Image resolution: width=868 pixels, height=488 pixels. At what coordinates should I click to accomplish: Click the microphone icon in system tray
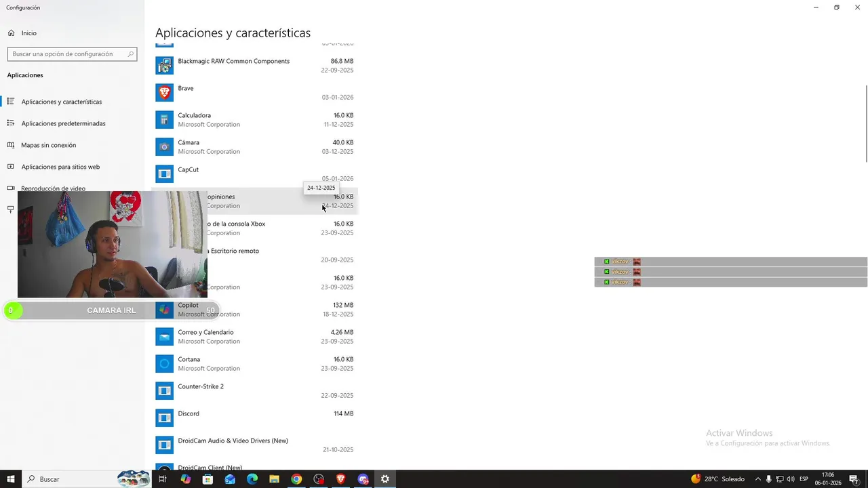[x=768, y=479]
